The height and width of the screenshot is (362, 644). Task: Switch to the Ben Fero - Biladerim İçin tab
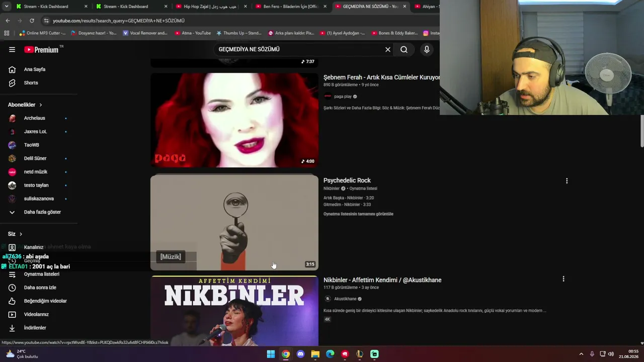point(291,7)
